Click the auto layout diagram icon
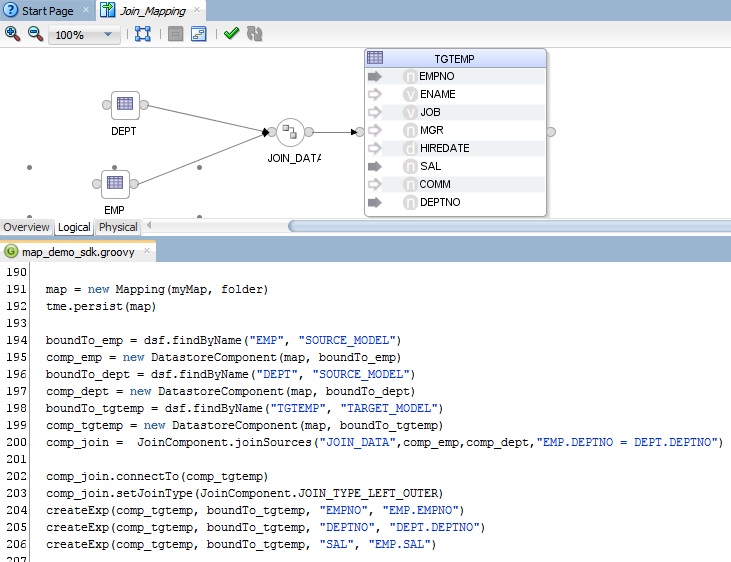The height and width of the screenshot is (562, 731). pos(198,34)
